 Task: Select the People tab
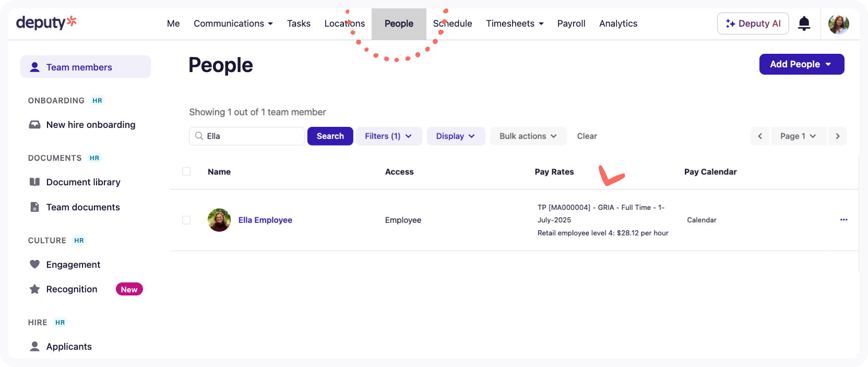399,23
